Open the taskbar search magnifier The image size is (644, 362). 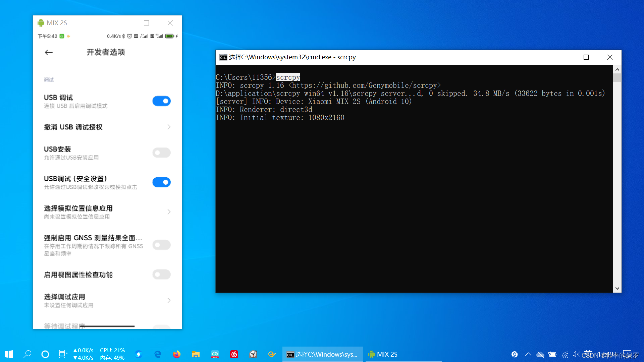pyautogui.click(x=27, y=354)
